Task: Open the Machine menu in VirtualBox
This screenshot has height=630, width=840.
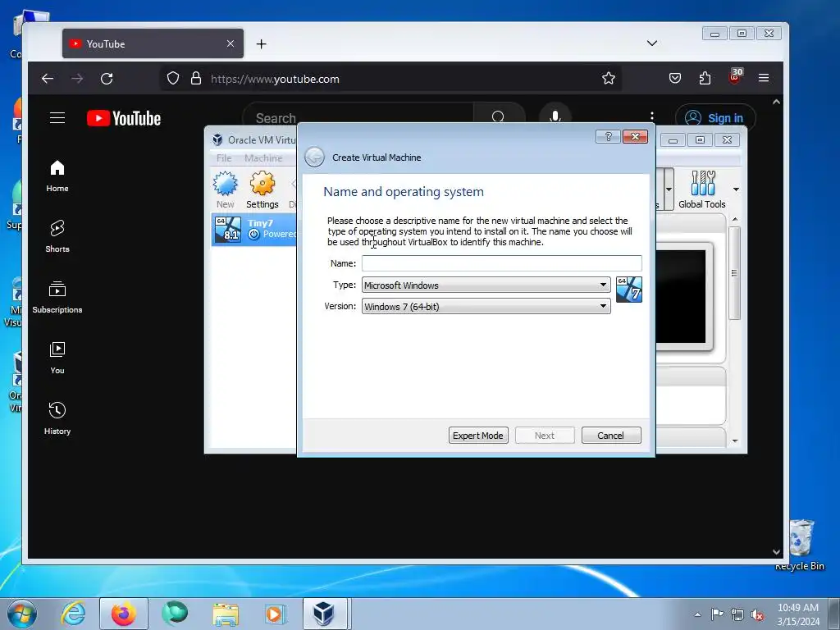Action: tap(263, 158)
